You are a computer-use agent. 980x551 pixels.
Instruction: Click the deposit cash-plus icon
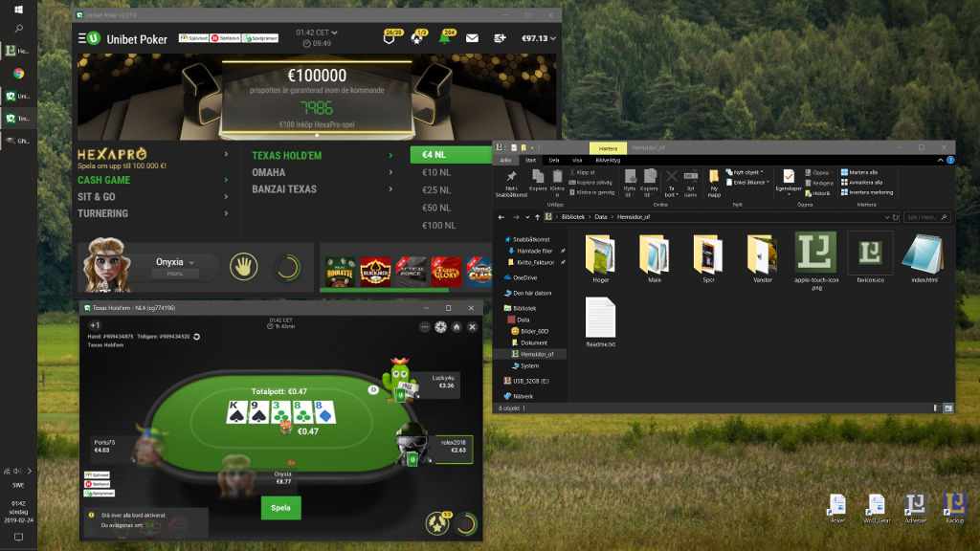pyautogui.click(x=500, y=38)
